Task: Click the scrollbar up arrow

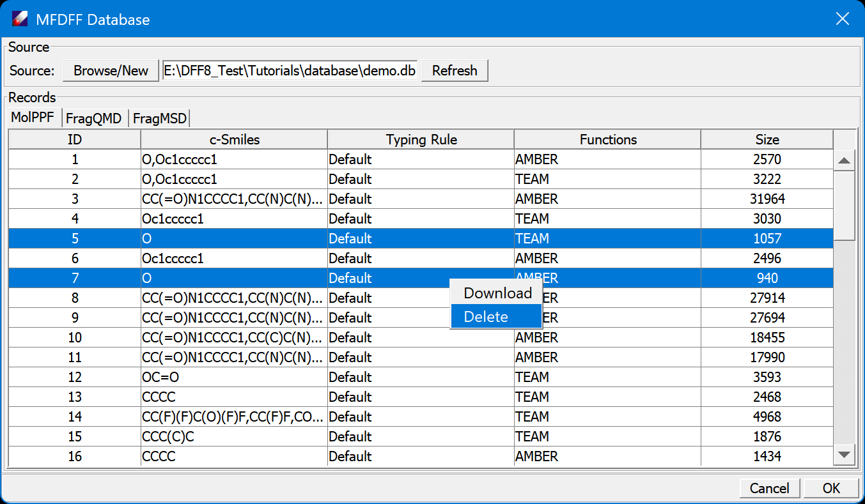Action: click(845, 160)
